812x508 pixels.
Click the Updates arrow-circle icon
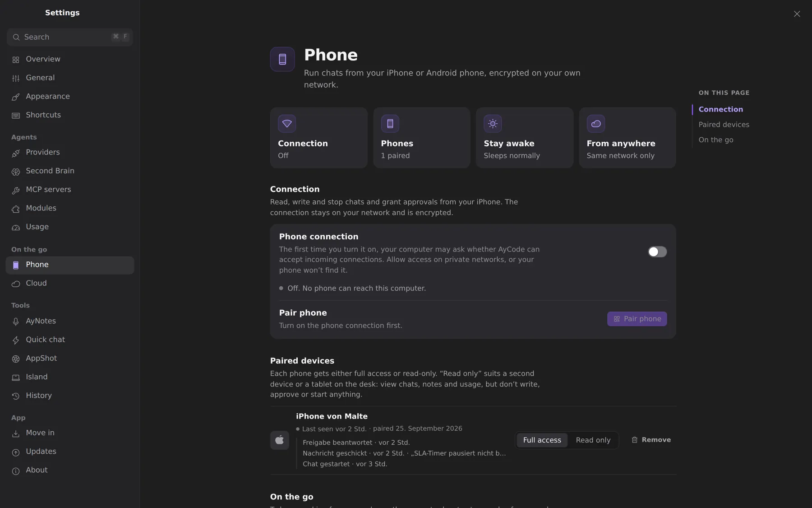point(16,452)
